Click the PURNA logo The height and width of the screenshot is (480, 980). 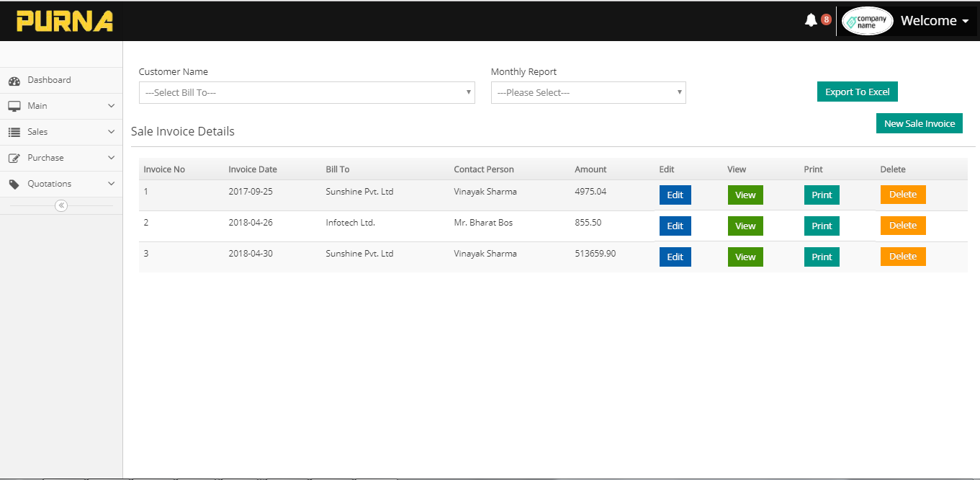[x=65, y=21]
